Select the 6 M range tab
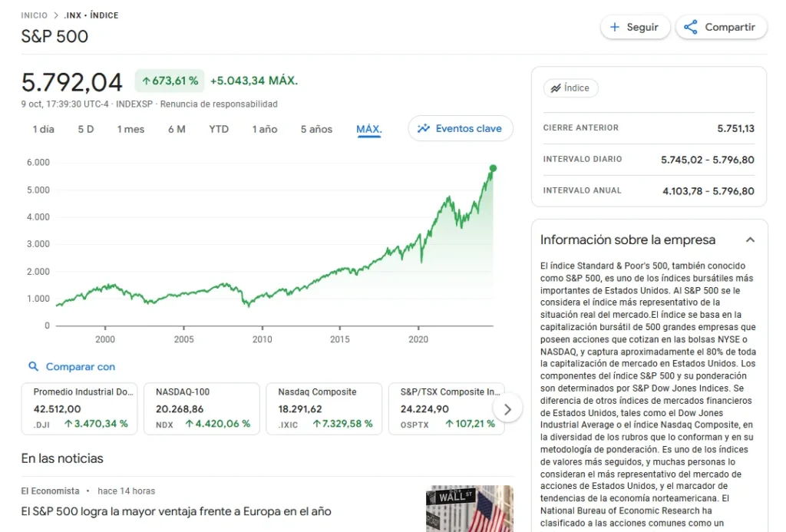786x532 pixels. pos(177,129)
